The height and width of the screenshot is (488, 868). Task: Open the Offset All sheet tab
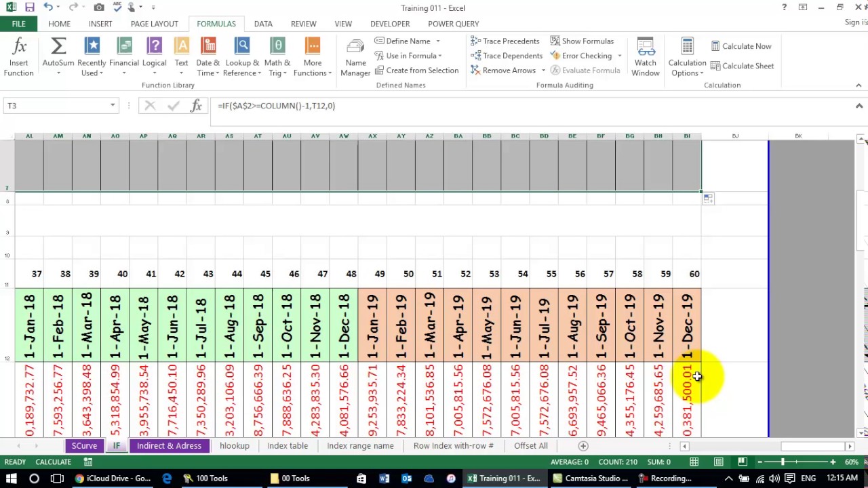(x=531, y=446)
